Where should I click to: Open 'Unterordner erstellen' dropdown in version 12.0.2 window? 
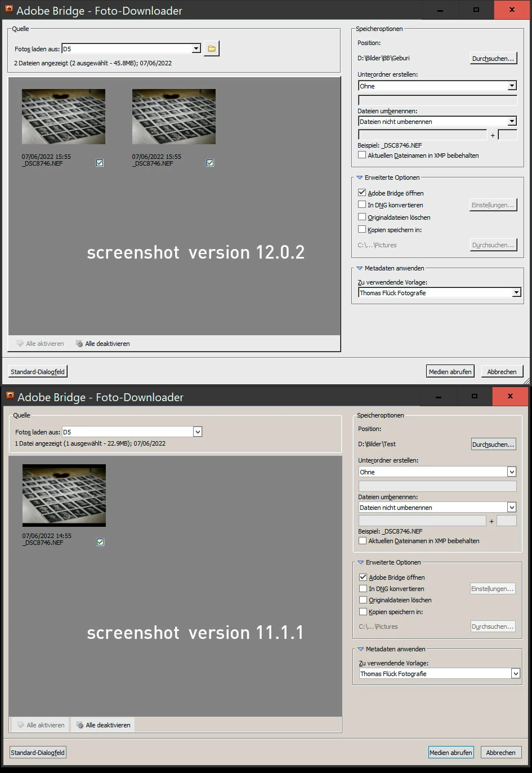click(x=437, y=86)
